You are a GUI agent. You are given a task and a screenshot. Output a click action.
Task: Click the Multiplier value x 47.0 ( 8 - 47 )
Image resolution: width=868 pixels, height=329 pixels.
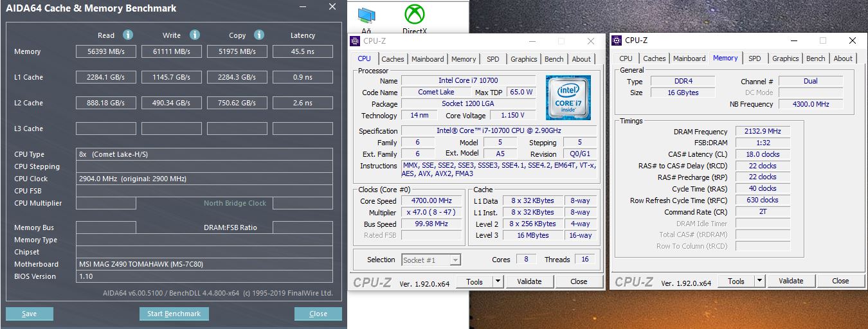431,213
